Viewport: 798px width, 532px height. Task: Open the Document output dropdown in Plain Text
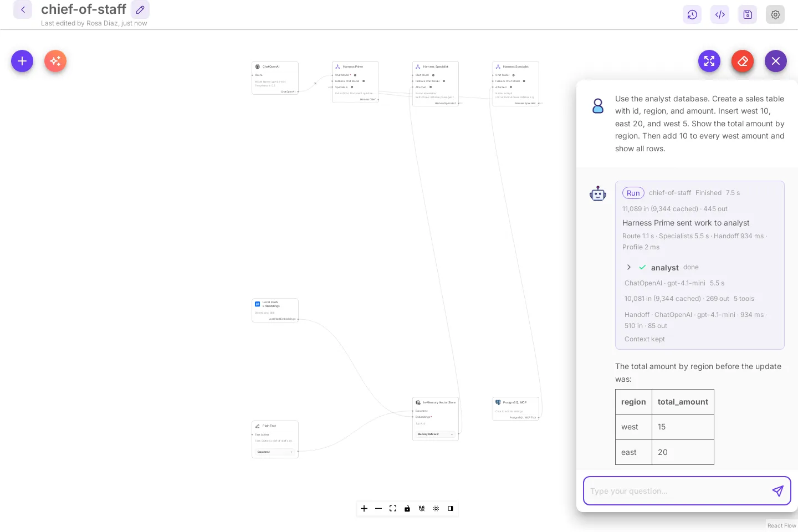pyautogui.click(x=275, y=452)
